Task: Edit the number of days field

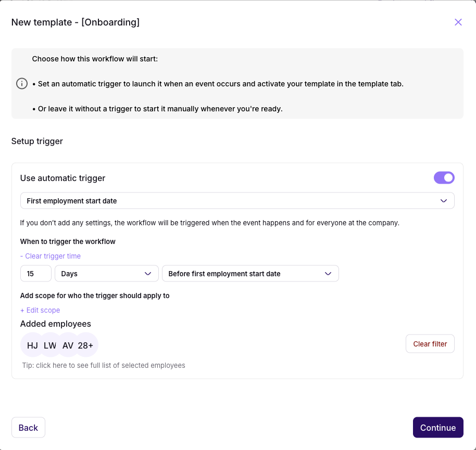Action: (35, 274)
